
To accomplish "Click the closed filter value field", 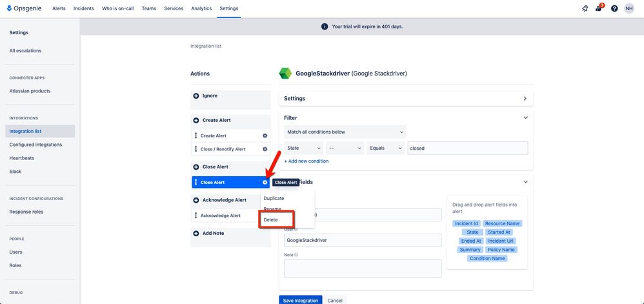I will [468, 148].
